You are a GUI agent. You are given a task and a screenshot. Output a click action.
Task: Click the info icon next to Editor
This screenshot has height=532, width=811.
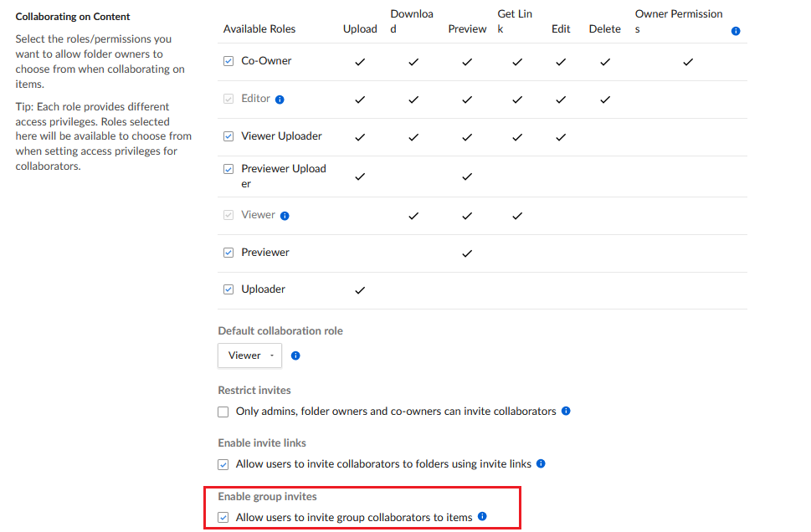click(x=280, y=100)
